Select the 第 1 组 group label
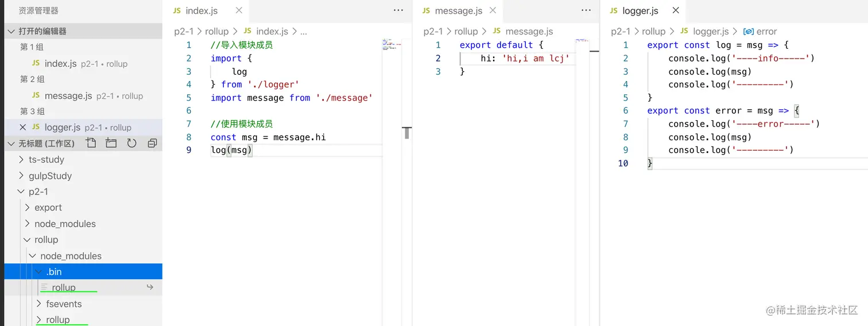Image resolution: width=868 pixels, height=326 pixels. (x=32, y=47)
